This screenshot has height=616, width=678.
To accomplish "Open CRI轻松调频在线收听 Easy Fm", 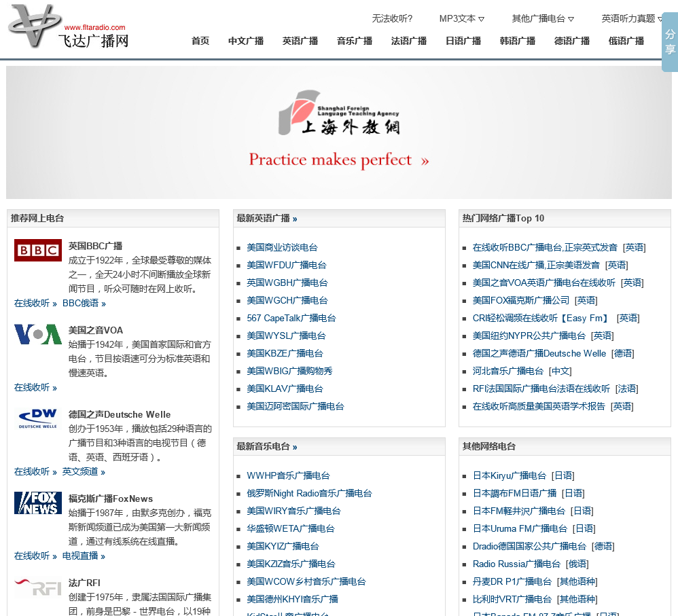I will [542, 319].
